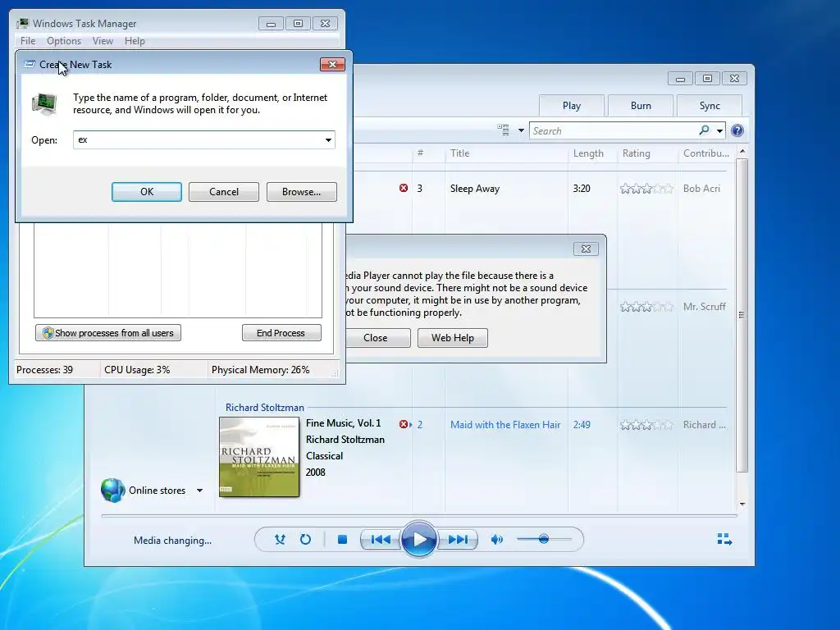This screenshot has height=630, width=840.
Task: Click the 2:49 length value
Action: 582,425
